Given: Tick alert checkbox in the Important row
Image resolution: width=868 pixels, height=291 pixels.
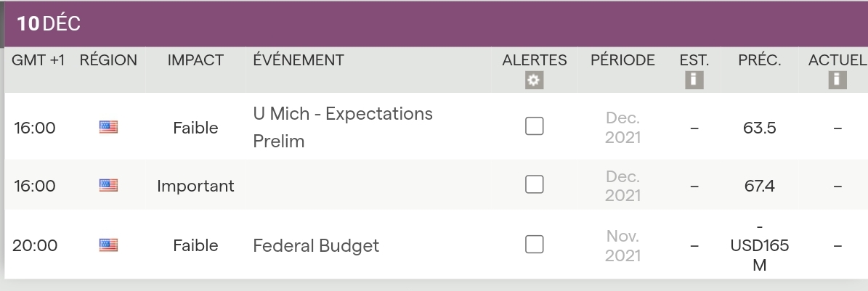Looking at the screenshot, I should coord(535,185).
